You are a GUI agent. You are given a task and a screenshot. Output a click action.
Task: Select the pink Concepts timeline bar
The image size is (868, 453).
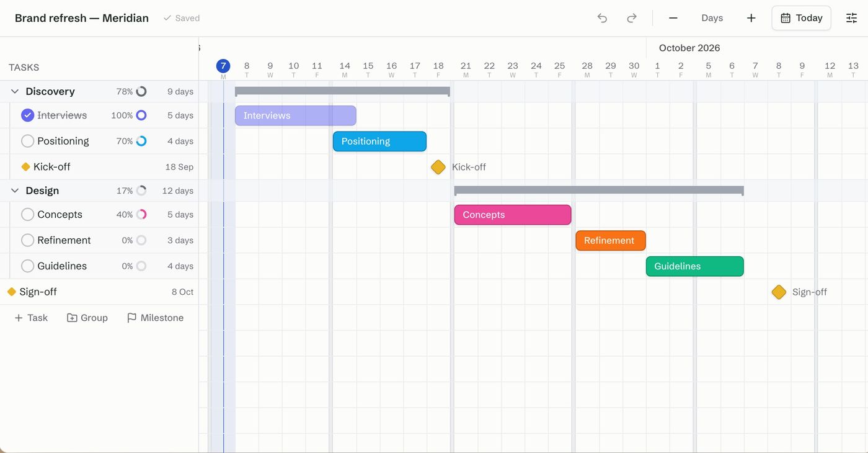513,215
